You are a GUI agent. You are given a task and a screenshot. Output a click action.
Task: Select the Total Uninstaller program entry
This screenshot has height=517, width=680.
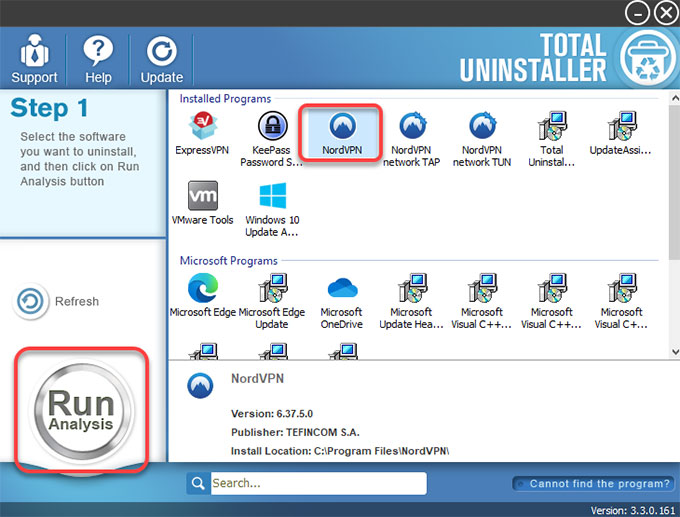(552, 139)
